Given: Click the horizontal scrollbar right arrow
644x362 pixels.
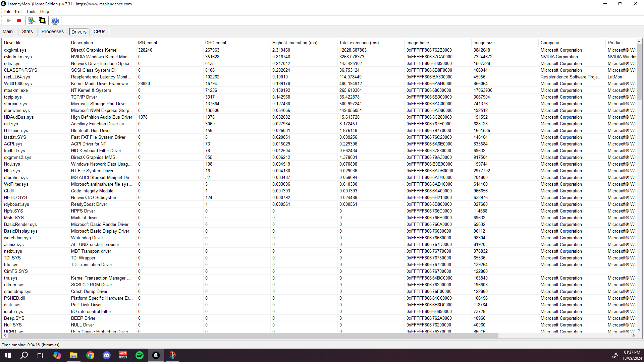Looking at the screenshot, I should pyautogui.click(x=634, y=335).
